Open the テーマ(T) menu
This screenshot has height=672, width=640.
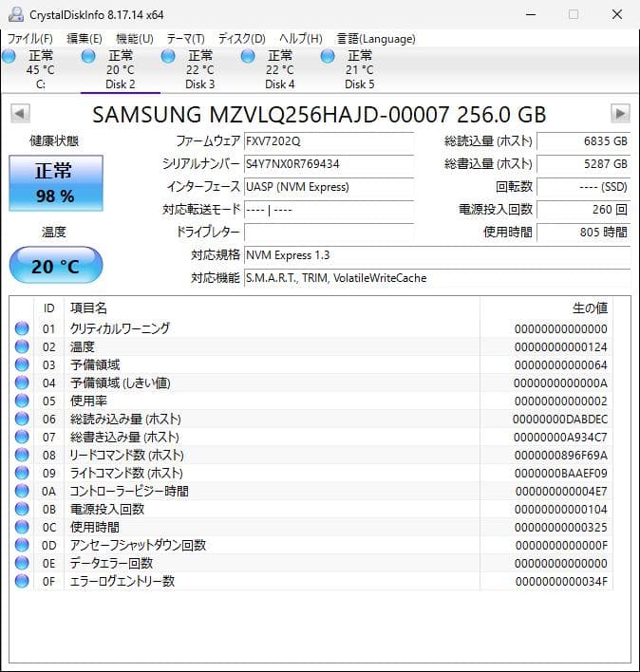pos(185,39)
